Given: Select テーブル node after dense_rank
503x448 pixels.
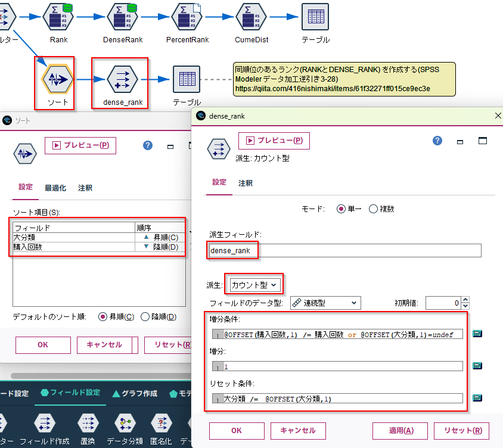Looking at the screenshot, I should coord(187,79).
